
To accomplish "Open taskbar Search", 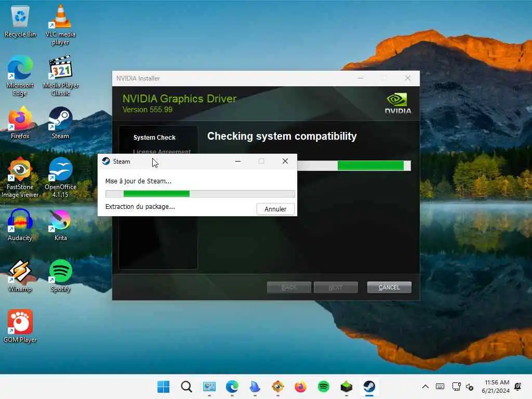I will 187,387.
